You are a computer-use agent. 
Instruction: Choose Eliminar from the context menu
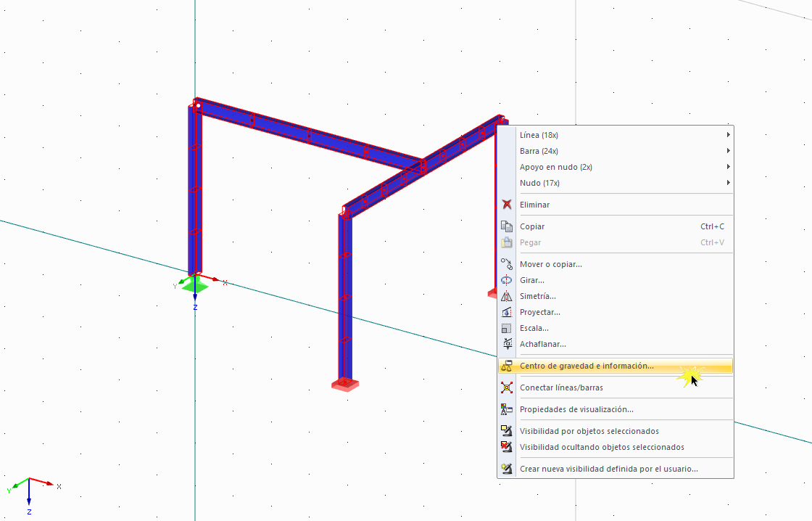click(616, 205)
